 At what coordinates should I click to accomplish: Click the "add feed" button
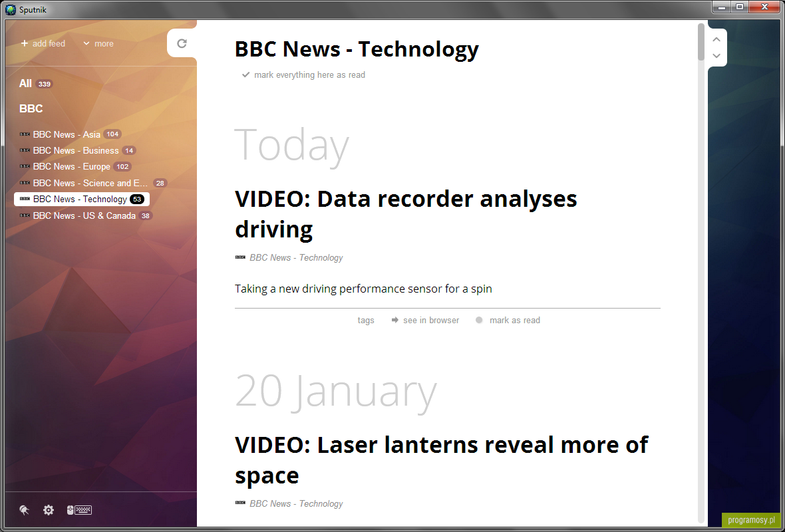(43, 43)
